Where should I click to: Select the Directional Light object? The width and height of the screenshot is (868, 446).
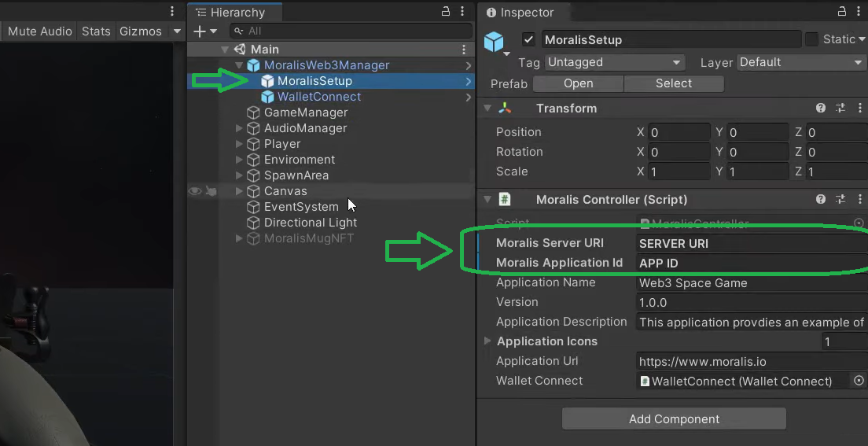(310, 223)
